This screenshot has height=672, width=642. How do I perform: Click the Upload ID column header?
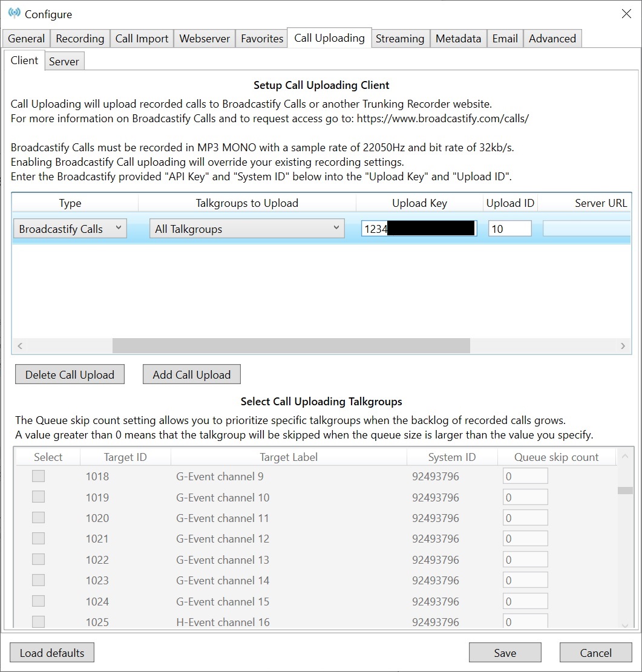point(510,203)
